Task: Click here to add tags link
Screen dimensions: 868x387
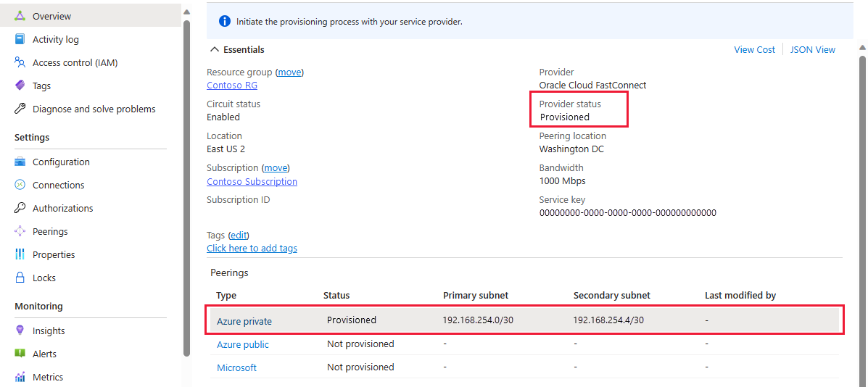Action: coord(252,249)
